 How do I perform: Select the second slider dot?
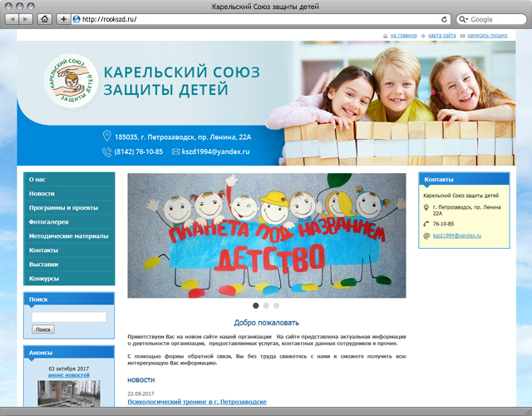click(x=266, y=305)
